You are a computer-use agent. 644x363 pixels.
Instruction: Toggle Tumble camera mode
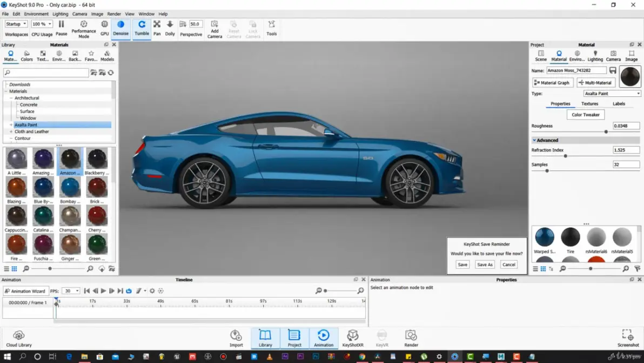click(x=142, y=28)
